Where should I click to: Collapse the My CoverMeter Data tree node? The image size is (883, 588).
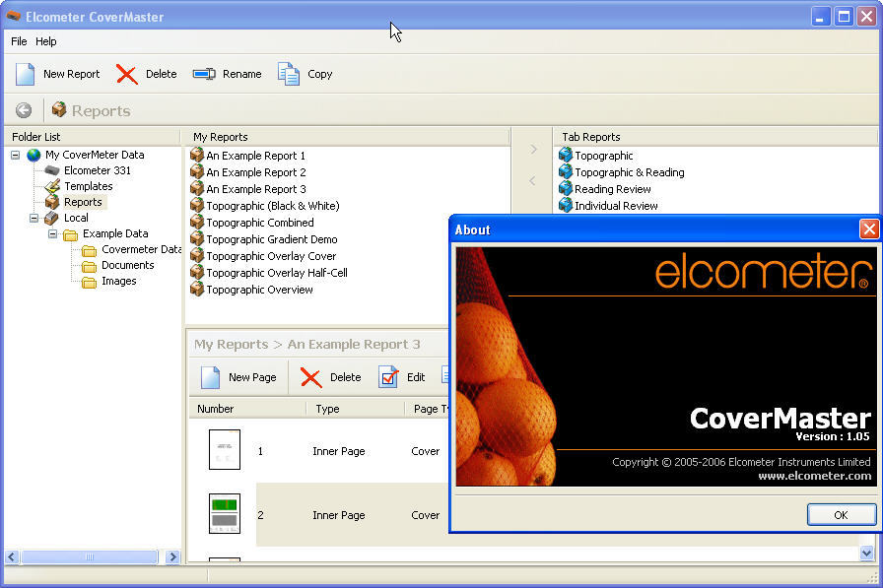coord(15,155)
